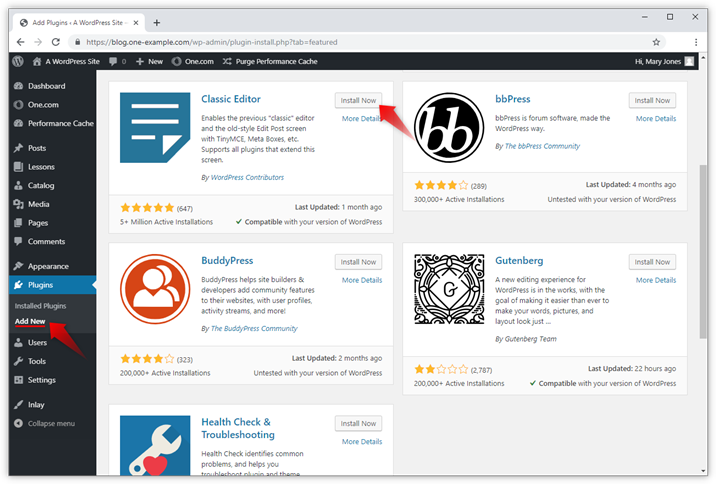Open Installed Plugins submenu item
716x484 pixels.
tap(40, 306)
